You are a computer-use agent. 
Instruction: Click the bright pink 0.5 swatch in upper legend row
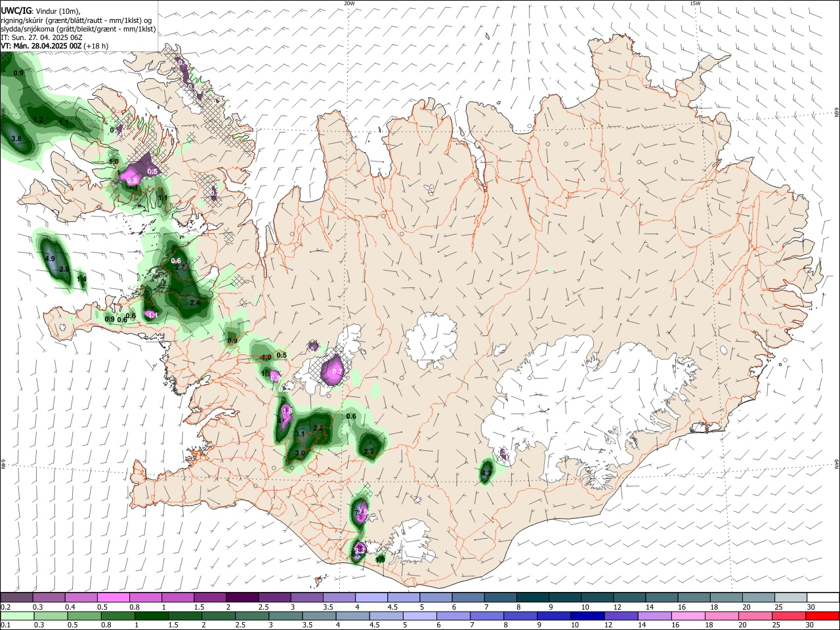click(114, 597)
